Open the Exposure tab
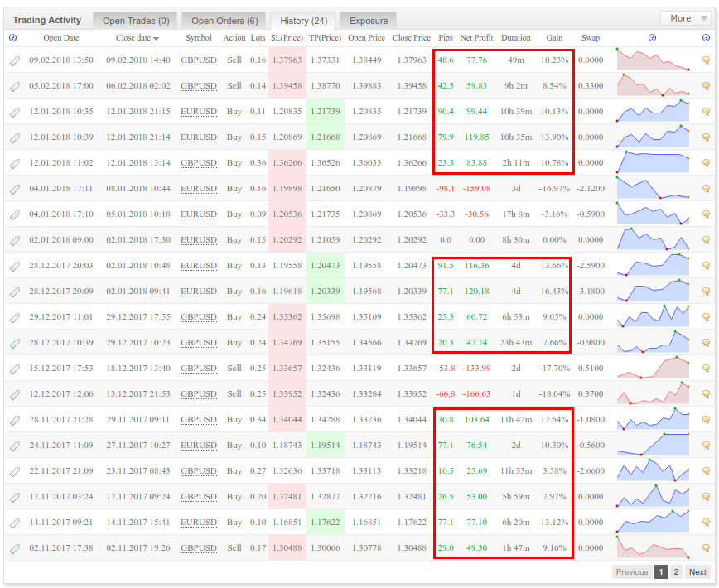This screenshot has width=719, height=588. [x=368, y=20]
